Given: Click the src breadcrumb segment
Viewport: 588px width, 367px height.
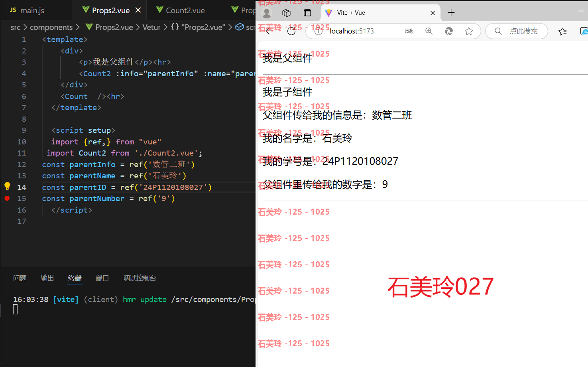Looking at the screenshot, I should pyautogui.click(x=16, y=27).
